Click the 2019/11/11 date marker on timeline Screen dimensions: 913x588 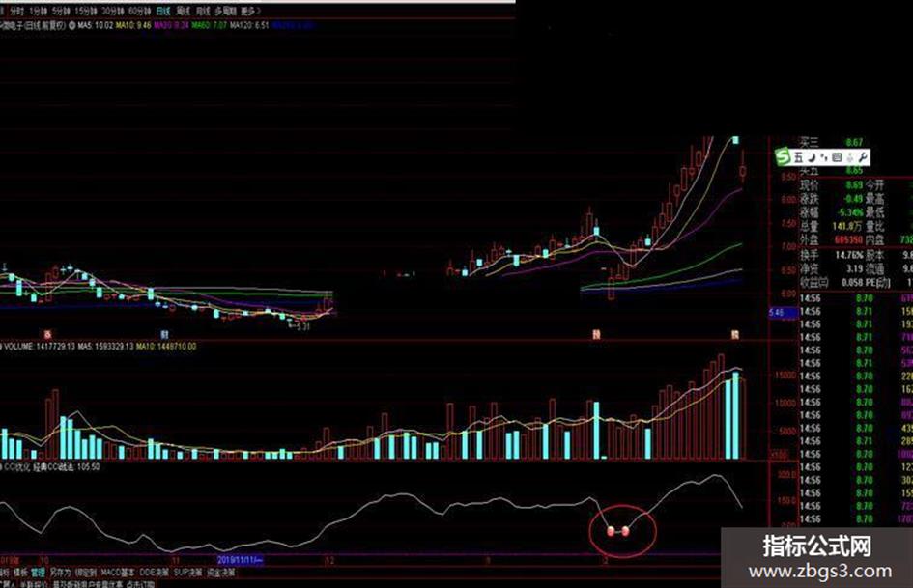(x=240, y=560)
